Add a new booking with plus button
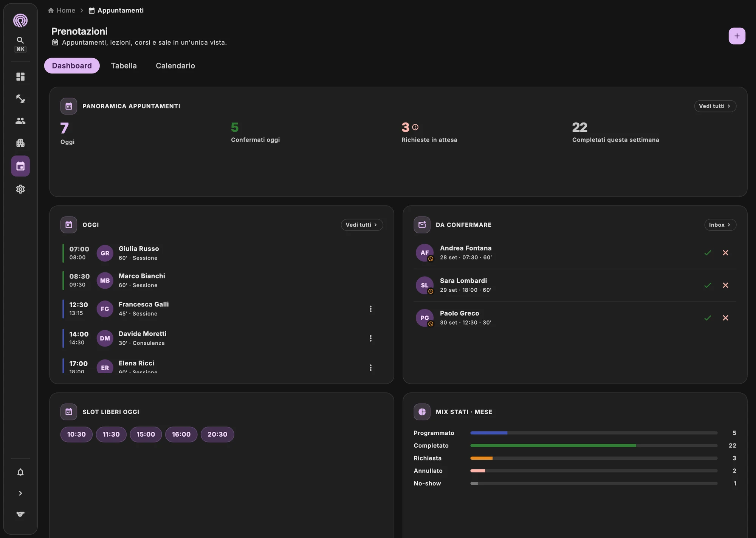 737,36
